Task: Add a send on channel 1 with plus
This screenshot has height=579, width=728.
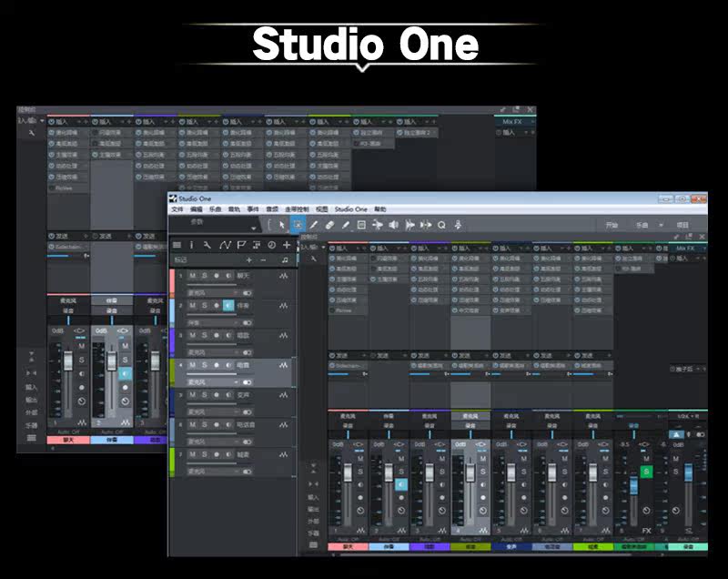Action: pyautogui.click(x=364, y=356)
